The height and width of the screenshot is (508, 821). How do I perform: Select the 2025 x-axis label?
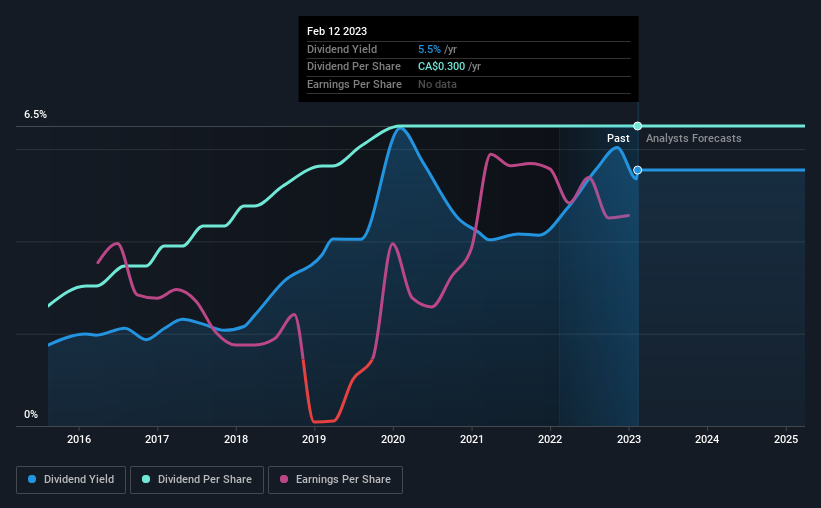786,439
